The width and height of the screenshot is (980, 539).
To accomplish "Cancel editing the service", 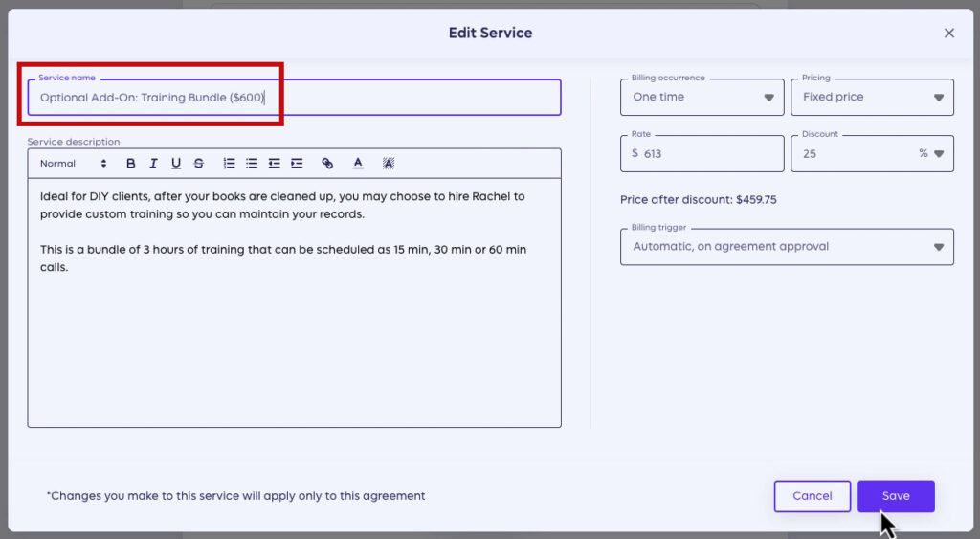I will point(812,496).
